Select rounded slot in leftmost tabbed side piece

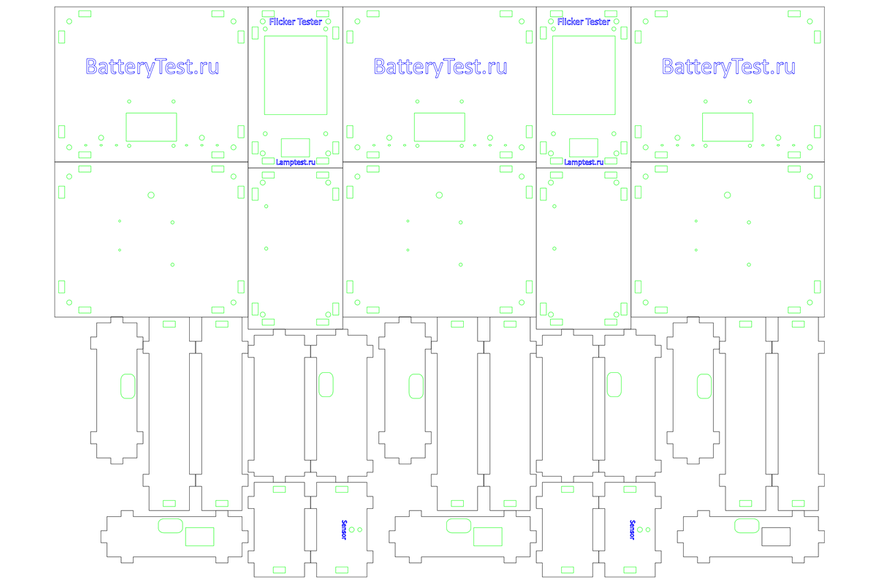coord(127,386)
